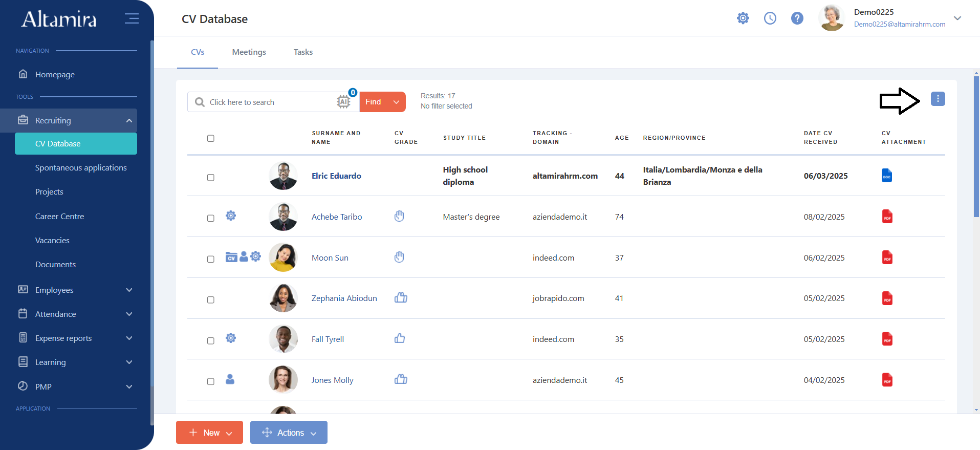Image resolution: width=980 pixels, height=450 pixels.
Task: Expand the PMP section
Action: pos(129,387)
